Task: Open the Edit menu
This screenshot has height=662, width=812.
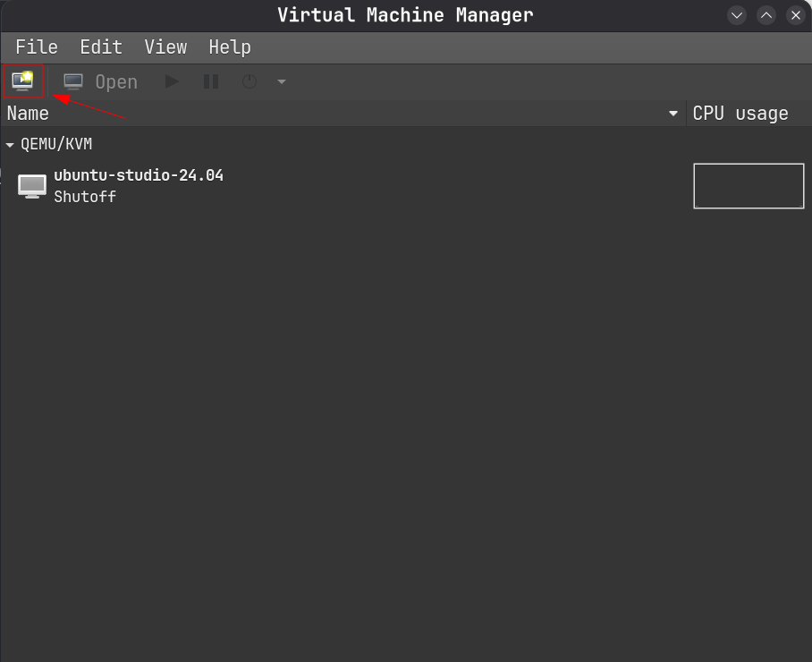Action: pyautogui.click(x=101, y=47)
